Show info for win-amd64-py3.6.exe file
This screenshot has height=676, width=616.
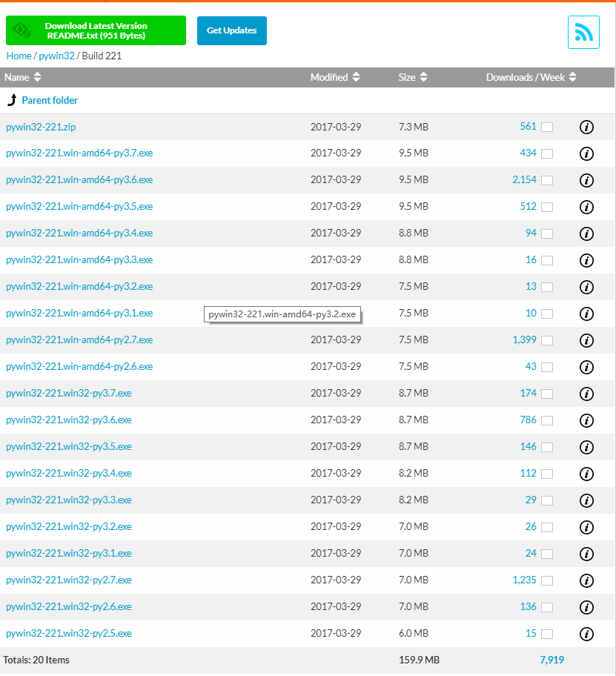click(586, 180)
